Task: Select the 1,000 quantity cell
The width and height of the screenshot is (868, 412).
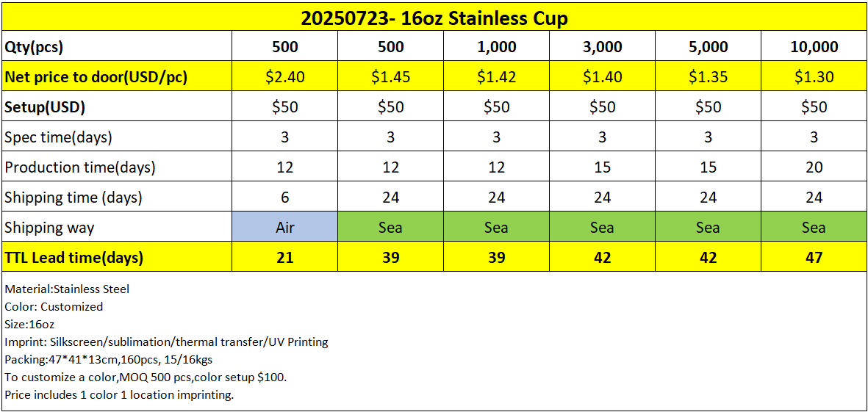Action: 496,47
